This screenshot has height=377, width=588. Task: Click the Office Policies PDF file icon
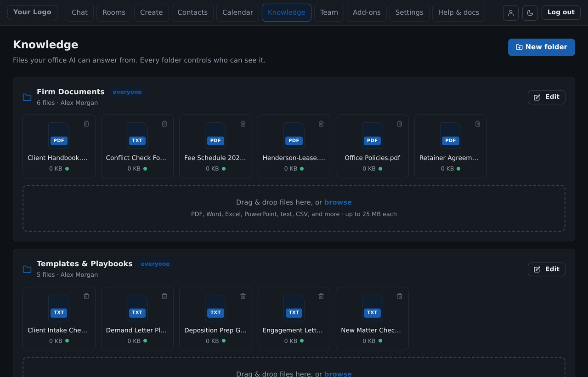tap(372, 136)
